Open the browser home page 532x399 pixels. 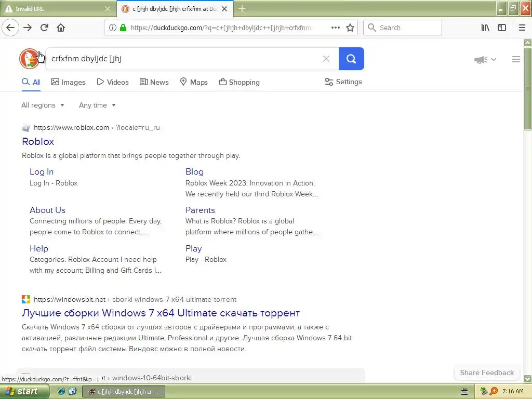[x=61, y=28]
